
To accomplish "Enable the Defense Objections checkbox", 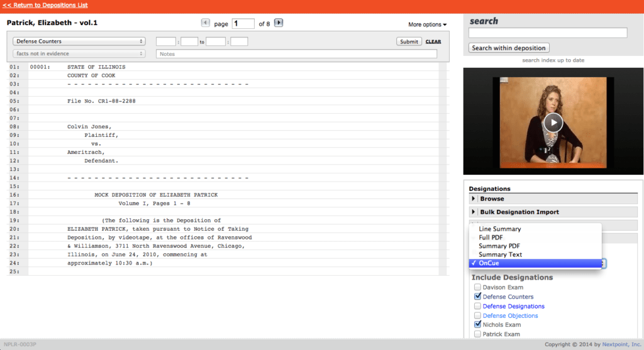I will point(478,315).
